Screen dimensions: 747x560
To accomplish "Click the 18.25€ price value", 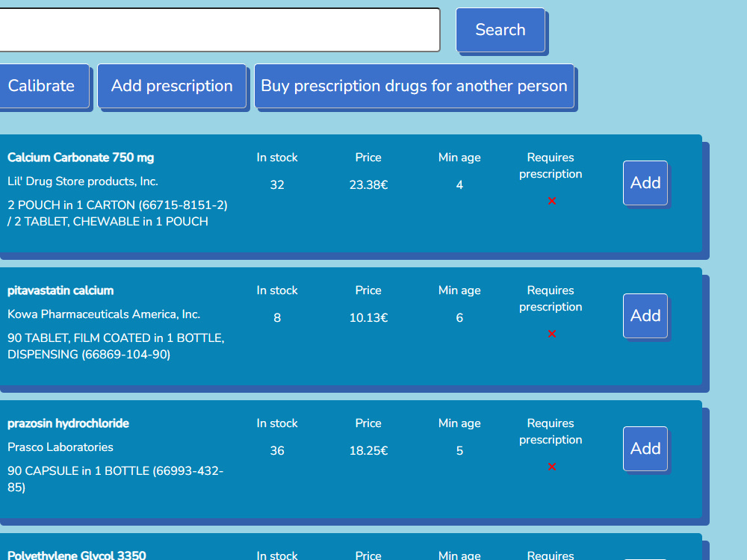I will pos(368,450).
